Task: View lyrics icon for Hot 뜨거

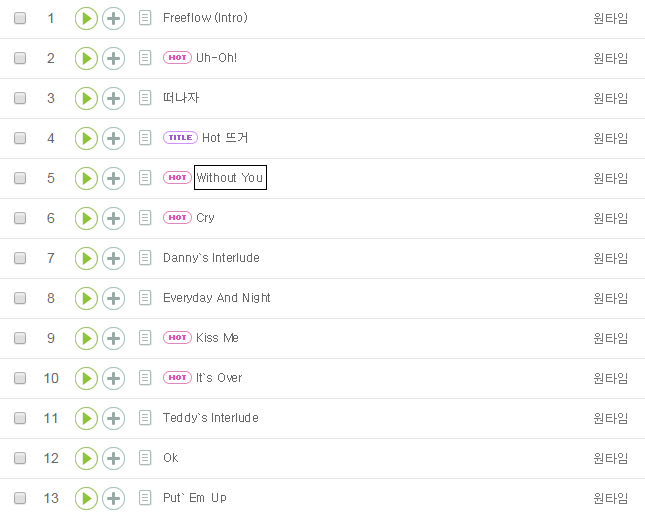Action: (x=145, y=138)
